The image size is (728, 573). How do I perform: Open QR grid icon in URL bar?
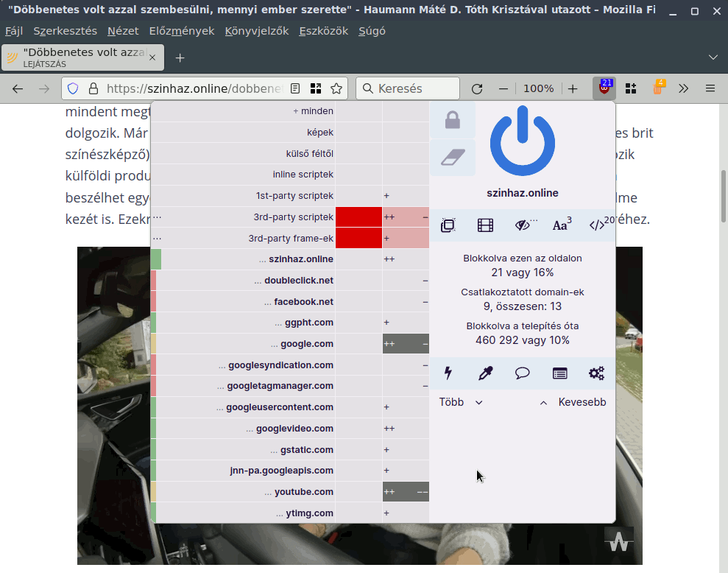[x=316, y=88]
